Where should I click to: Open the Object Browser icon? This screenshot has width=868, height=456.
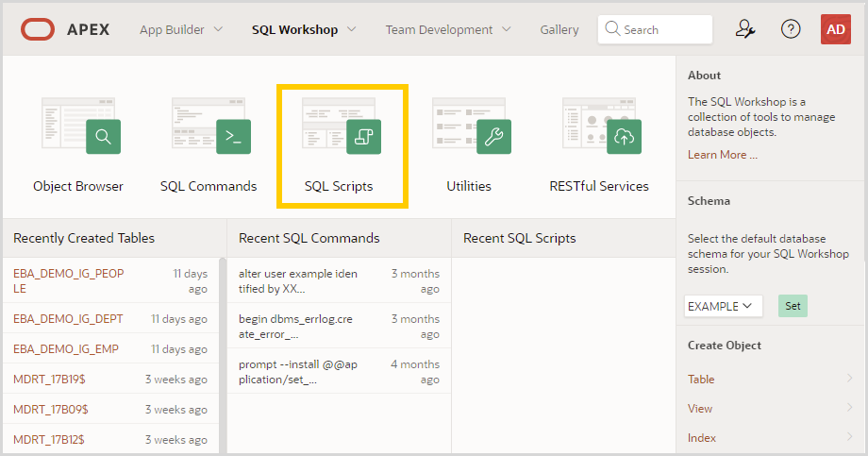[x=81, y=126]
